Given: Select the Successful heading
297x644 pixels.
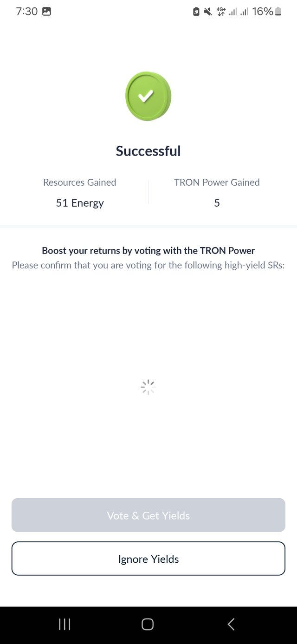Looking at the screenshot, I should [148, 151].
